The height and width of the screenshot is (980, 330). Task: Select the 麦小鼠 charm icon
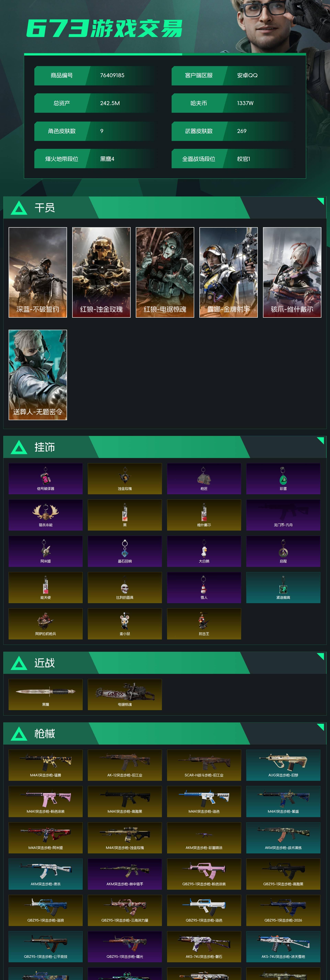tap(125, 623)
